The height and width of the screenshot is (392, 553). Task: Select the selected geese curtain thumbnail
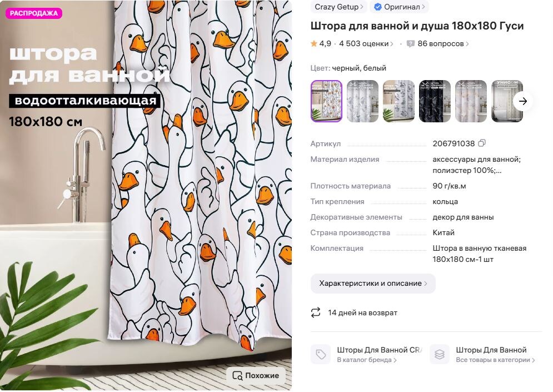click(326, 101)
